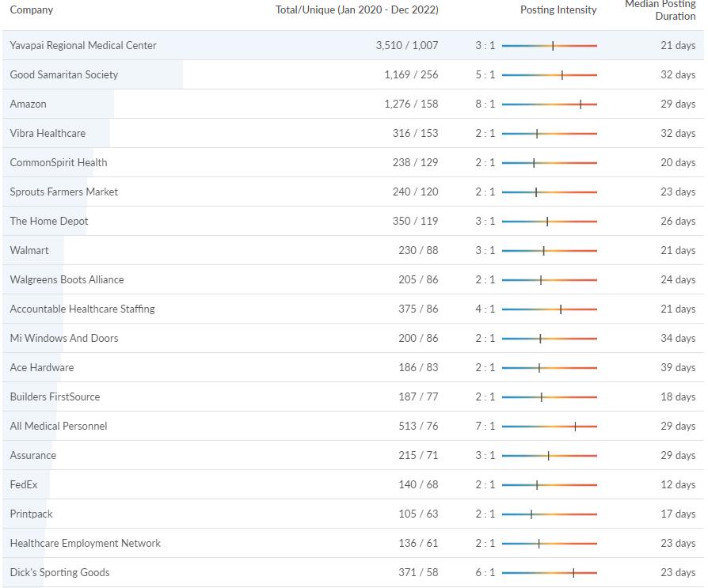Viewport: 708px width, 588px height.
Task: Open Accountable Healthcare Staffing row
Action: [82, 309]
